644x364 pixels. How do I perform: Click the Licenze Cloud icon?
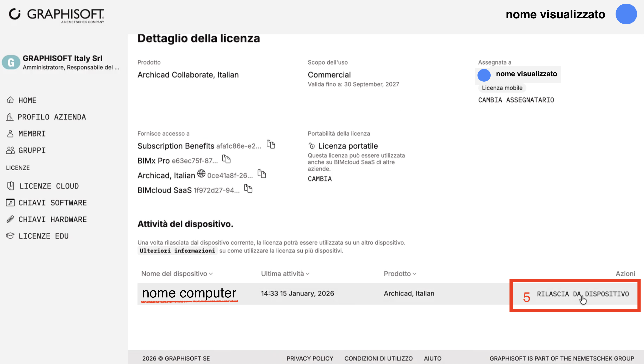pyautogui.click(x=11, y=186)
